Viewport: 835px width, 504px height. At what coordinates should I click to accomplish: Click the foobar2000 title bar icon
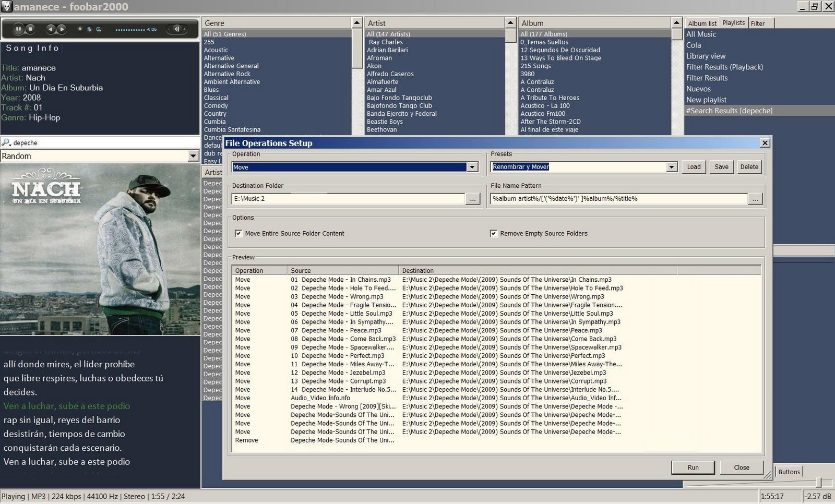6,6
